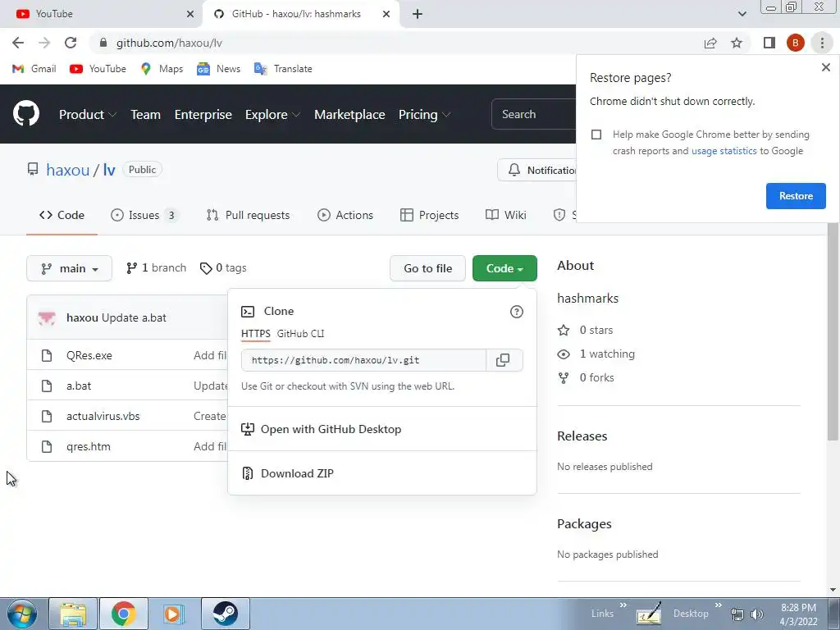
Task: Enable sending crash reports checkbox
Action: point(596,135)
